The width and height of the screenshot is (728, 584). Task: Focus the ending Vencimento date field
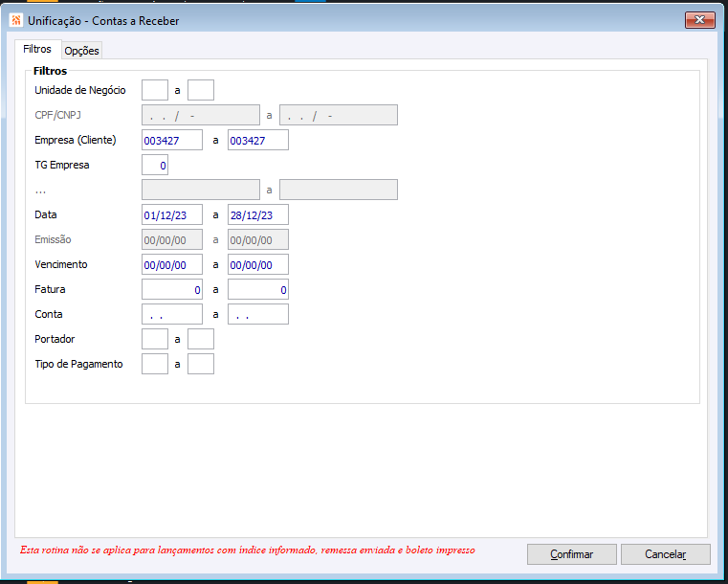pyautogui.click(x=258, y=264)
